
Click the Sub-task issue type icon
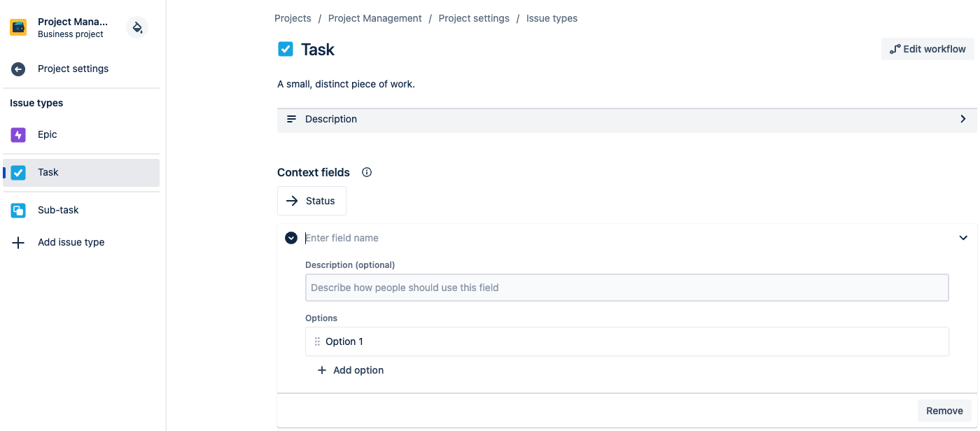point(17,209)
